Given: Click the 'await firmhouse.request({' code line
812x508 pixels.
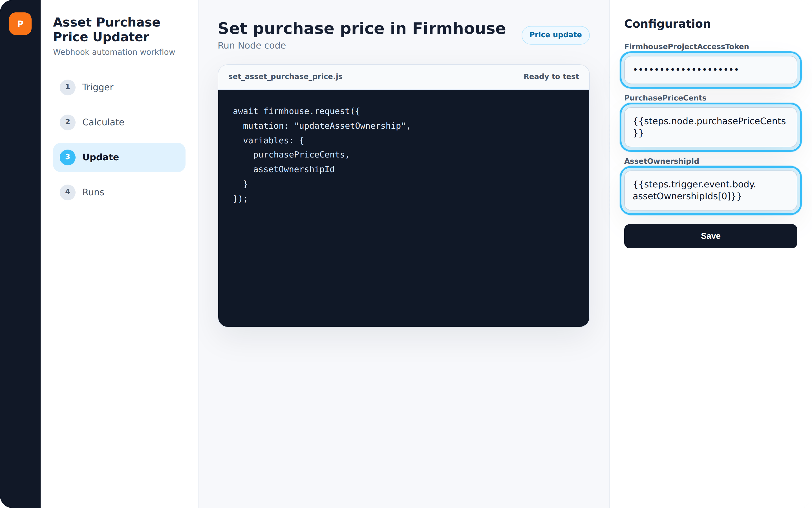Looking at the screenshot, I should (296, 111).
